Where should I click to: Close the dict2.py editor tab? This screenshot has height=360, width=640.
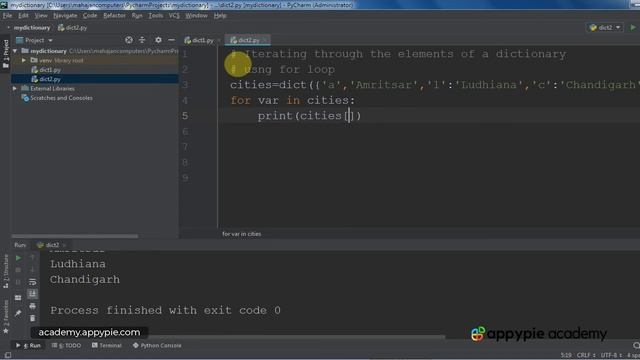pyautogui.click(x=265, y=40)
